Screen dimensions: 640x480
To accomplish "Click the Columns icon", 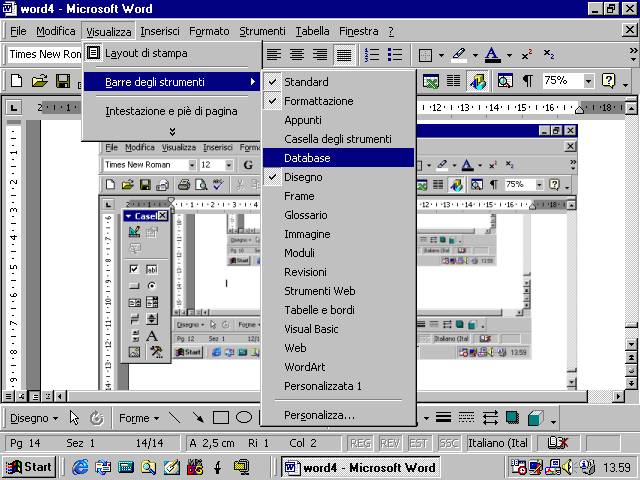I will [x=453, y=81].
